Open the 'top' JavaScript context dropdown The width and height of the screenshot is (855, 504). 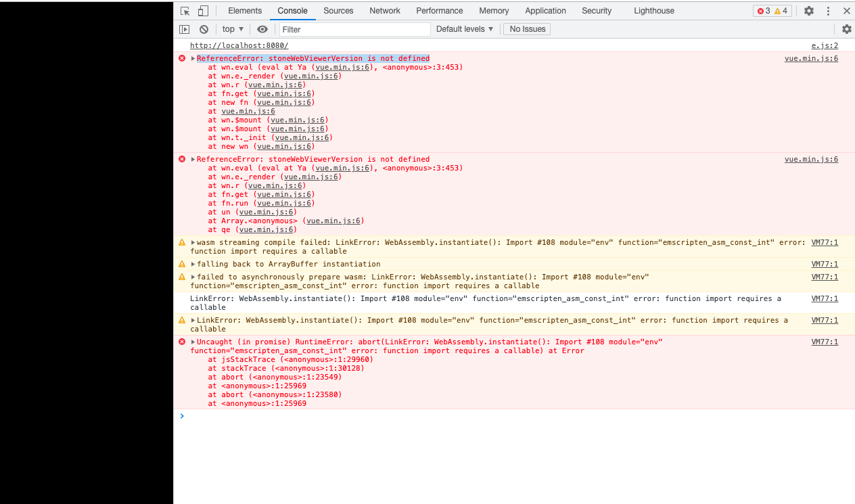click(233, 29)
